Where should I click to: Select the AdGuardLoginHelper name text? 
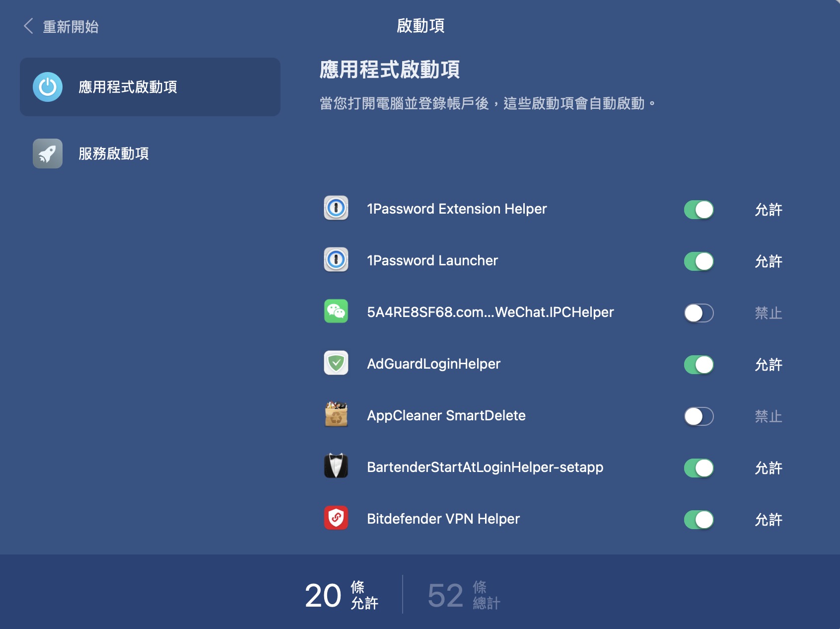tap(433, 364)
